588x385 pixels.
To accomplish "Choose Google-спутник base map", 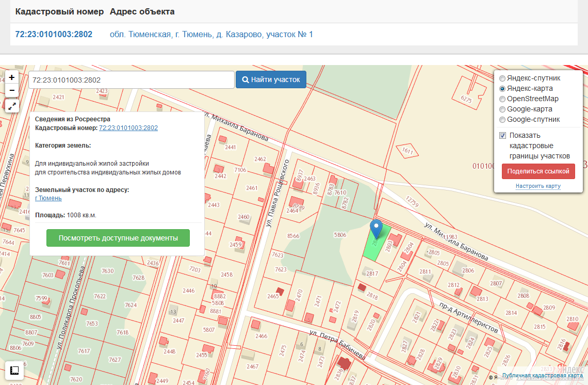I will pos(502,120).
